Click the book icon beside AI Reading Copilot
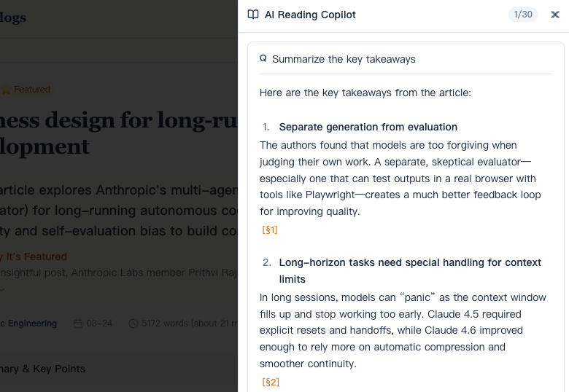This screenshot has height=392, width=569. pyautogui.click(x=253, y=15)
